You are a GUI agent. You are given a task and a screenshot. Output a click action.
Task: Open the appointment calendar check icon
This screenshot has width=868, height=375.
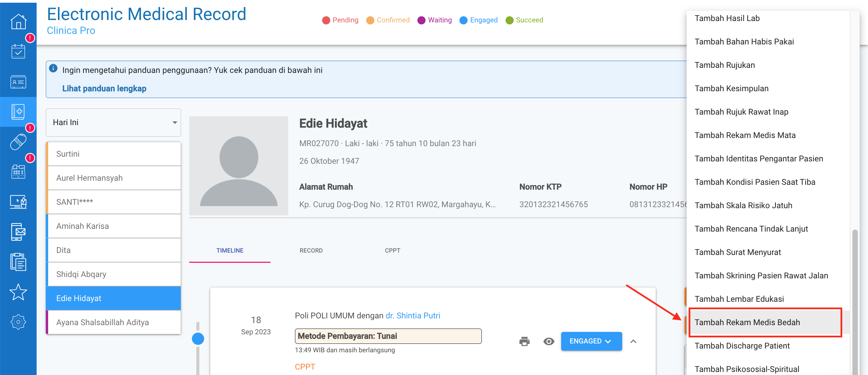(x=18, y=52)
